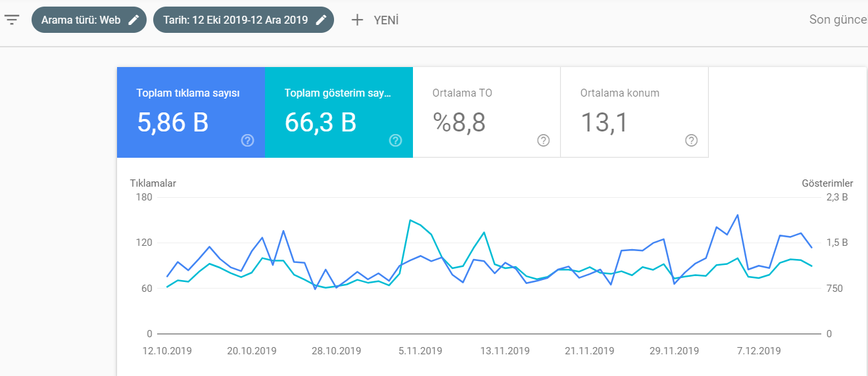The height and width of the screenshot is (376, 868).
Task: Select the impressions peak near 5.11.2019
Action: (410, 220)
